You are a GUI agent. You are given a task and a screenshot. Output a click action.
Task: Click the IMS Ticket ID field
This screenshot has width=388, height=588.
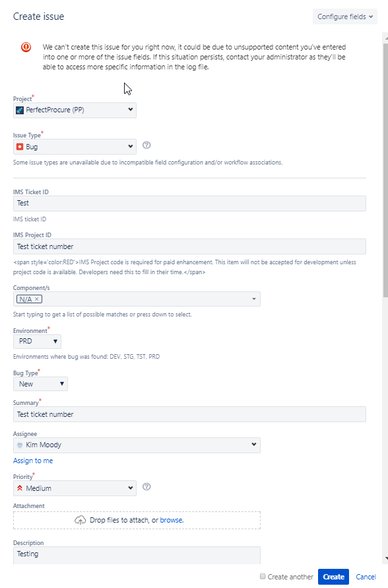(x=189, y=203)
